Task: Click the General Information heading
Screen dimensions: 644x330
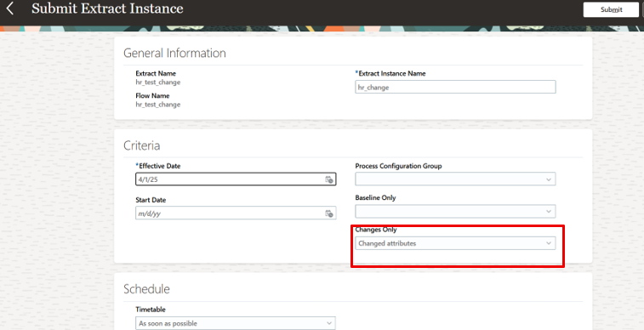Action: click(174, 53)
